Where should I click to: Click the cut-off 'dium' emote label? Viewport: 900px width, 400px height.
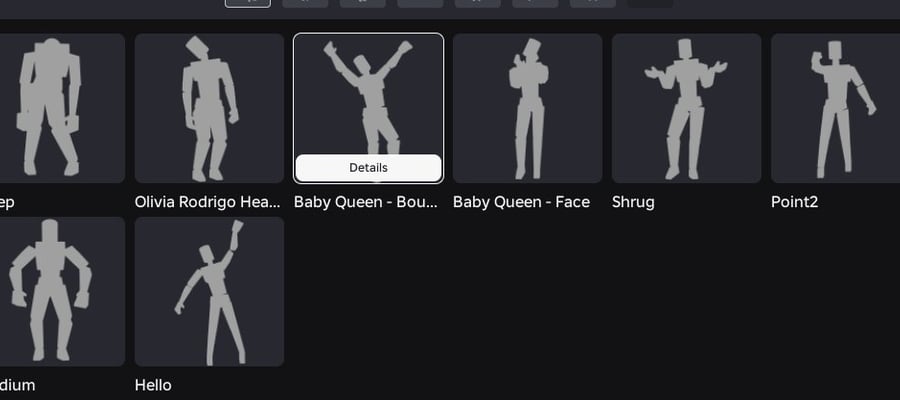(x=17, y=385)
